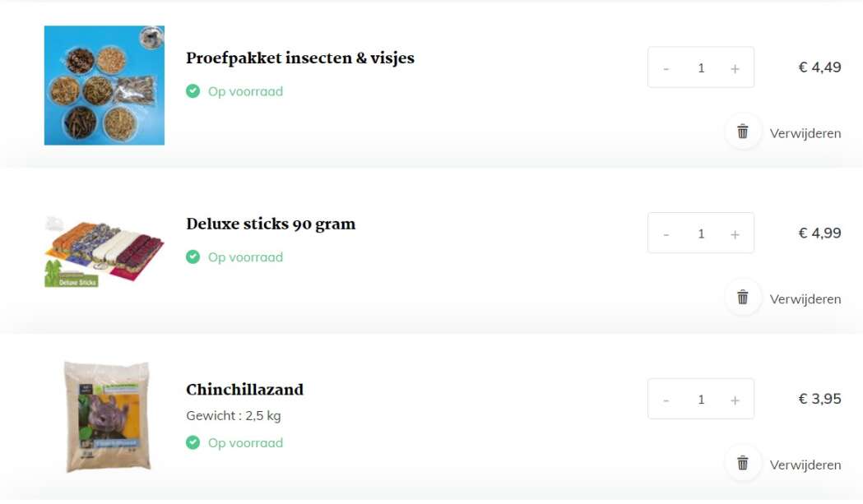This screenshot has width=863, height=504.
Task: Click Verwijderen text next to Chinchillazand
Action: pyautogui.click(x=805, y=465)
